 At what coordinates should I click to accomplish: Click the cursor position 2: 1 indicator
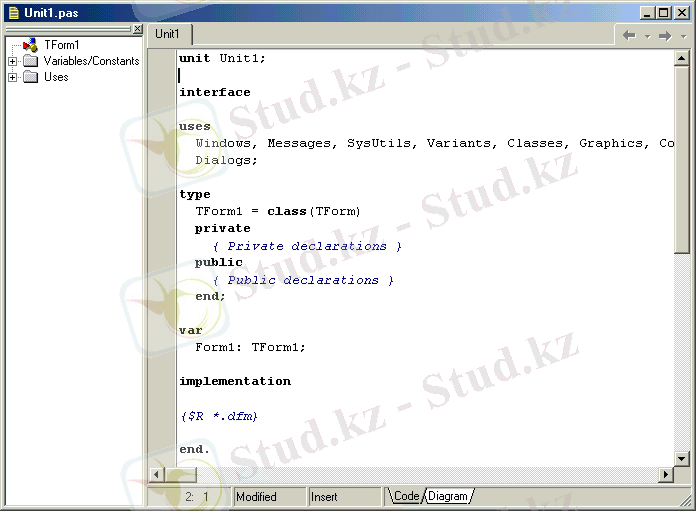tap(197, 496)
